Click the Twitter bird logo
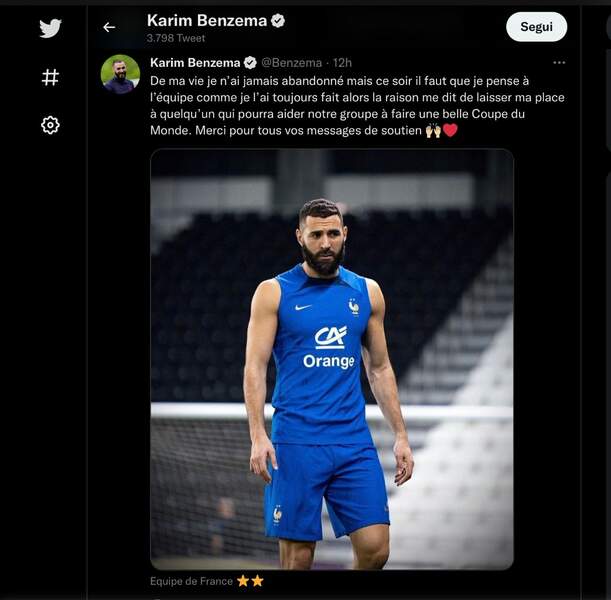 click(50, 28)
